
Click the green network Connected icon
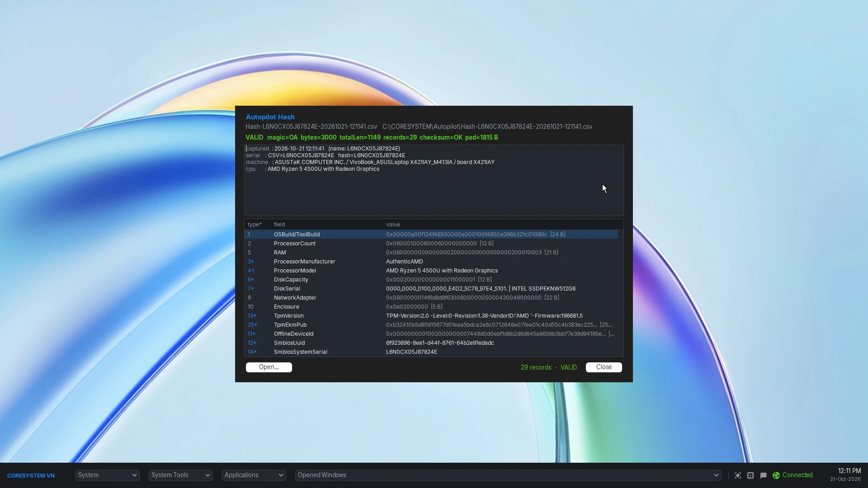pos(776,475)
